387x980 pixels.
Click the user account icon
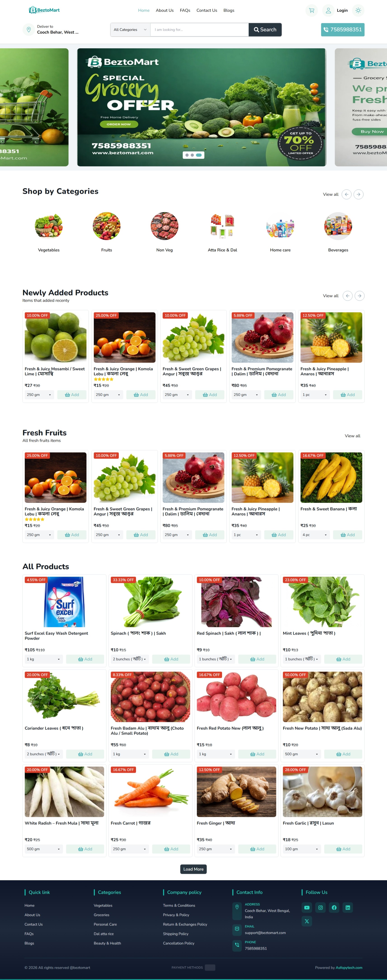click(x=328, y=11)
